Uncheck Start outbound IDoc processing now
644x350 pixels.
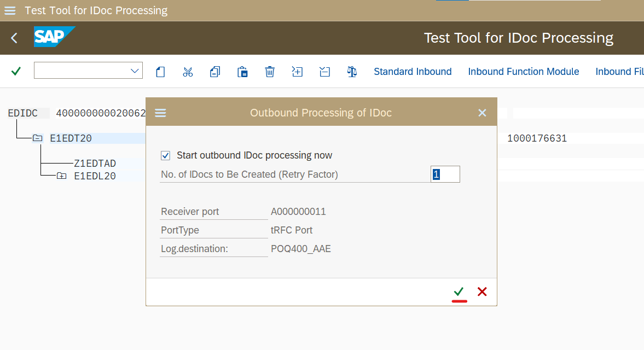(x=166, y=155)
